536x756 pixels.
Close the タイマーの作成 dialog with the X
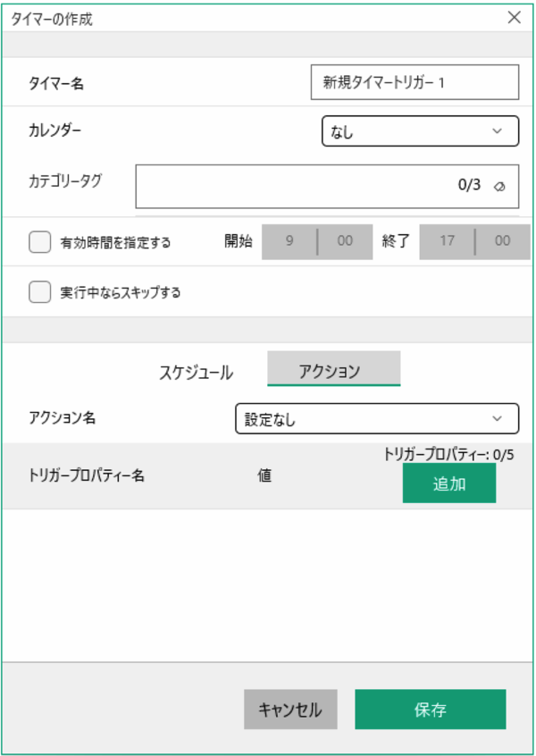coord(515,18)
